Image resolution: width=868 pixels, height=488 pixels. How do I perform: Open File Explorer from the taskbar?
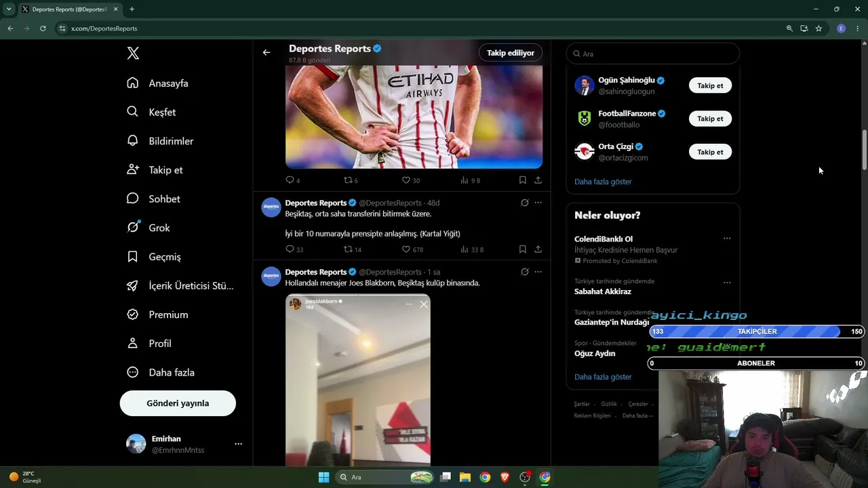point(465,477)
